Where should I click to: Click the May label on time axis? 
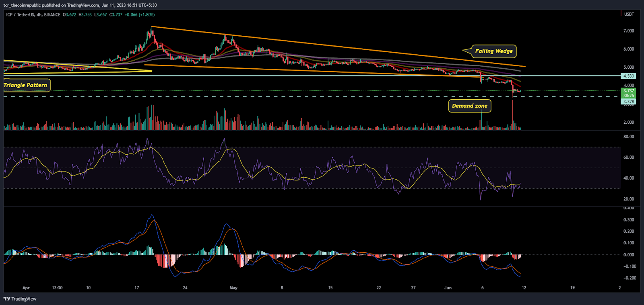pyautogui.click(x=233, y=288)
